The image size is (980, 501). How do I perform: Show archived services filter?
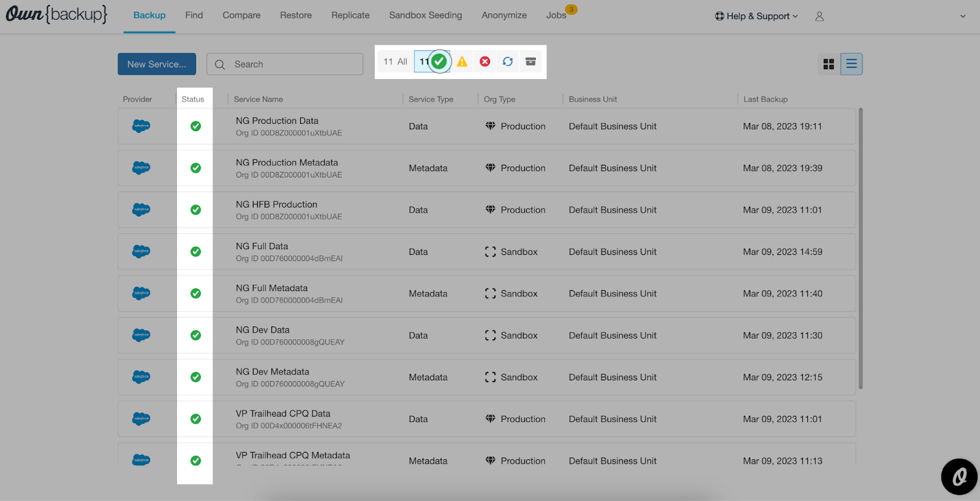530,62
